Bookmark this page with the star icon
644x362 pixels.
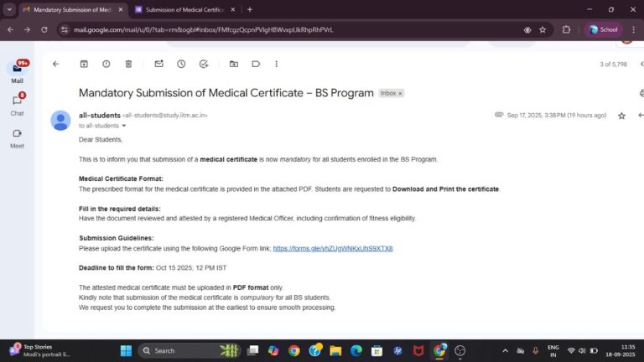[x=543, y=29]
